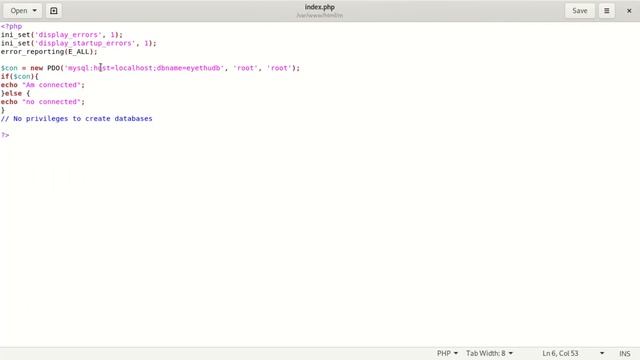
Task: Close the gedit window
Action: [629, 11]
